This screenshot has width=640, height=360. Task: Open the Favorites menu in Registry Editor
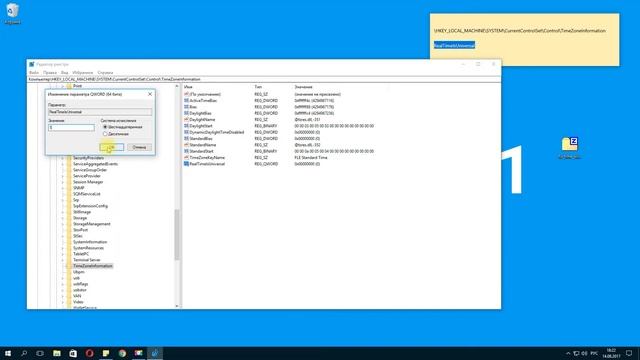tap(82, 73)
